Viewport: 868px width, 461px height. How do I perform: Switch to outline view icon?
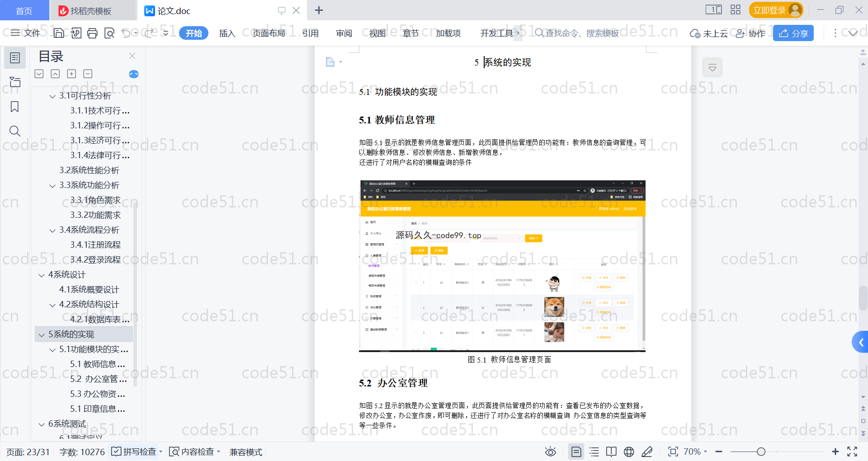pyautogui.click(x=594, y=452)
